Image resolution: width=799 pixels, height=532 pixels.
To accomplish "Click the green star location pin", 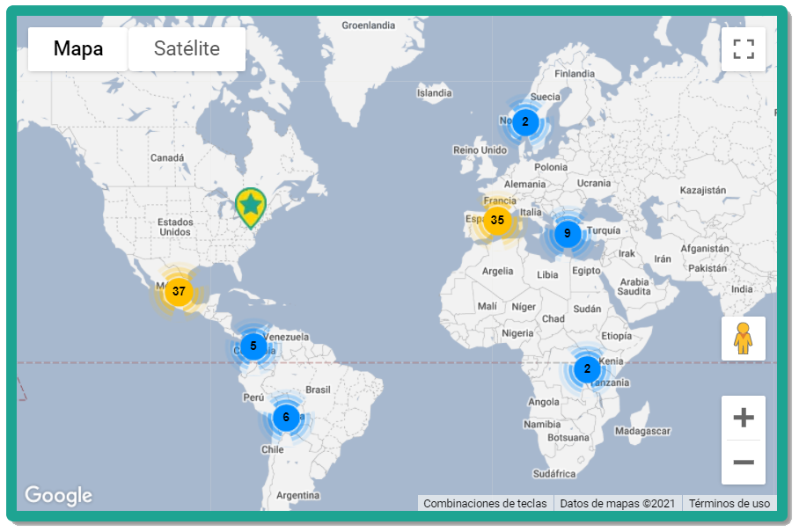I will pos(251,208).
